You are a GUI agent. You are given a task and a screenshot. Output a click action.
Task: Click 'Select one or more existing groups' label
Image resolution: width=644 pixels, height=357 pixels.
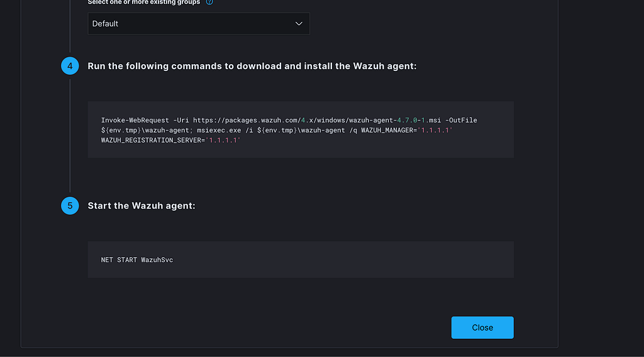(144, 3)
